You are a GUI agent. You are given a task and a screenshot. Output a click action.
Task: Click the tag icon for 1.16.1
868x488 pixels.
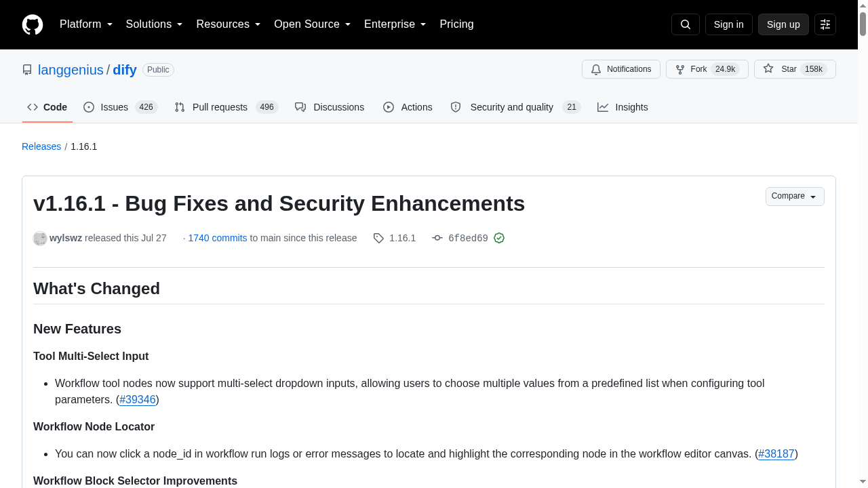(x=378, y=238)
